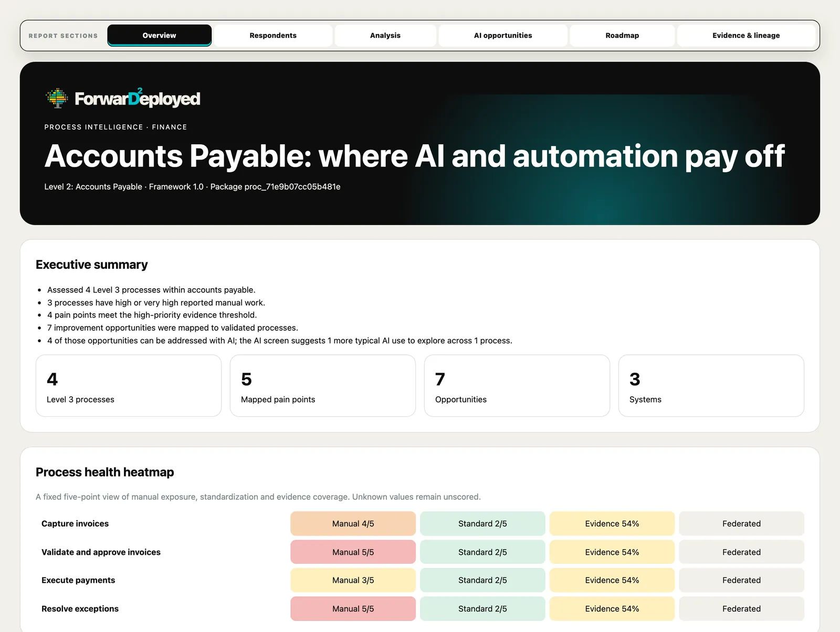Click the ForwardDeployed tree logo icon

pyautogui.click(x=57, y=98)
